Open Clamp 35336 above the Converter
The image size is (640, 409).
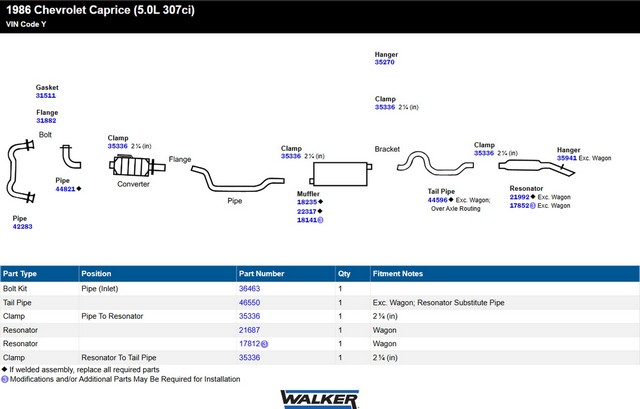pos(118,146)
